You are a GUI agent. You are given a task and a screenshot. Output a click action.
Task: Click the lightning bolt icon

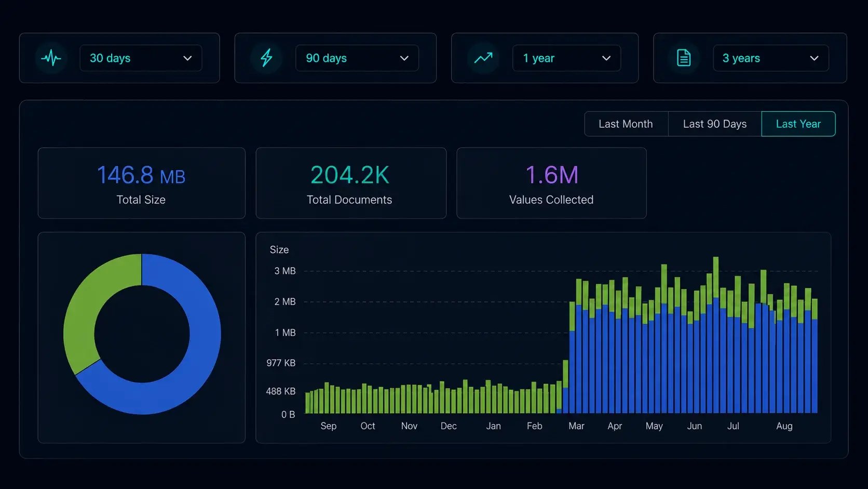(266, 58)
